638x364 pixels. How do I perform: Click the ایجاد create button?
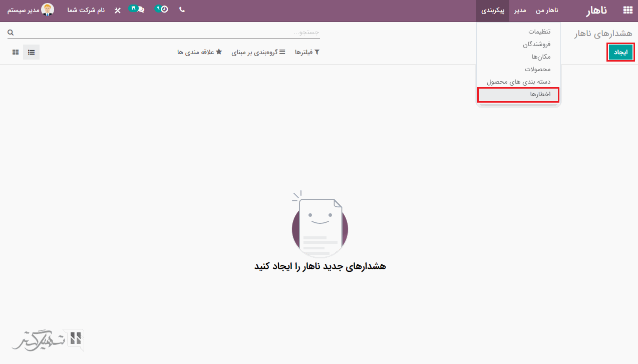tap(620, 52)
